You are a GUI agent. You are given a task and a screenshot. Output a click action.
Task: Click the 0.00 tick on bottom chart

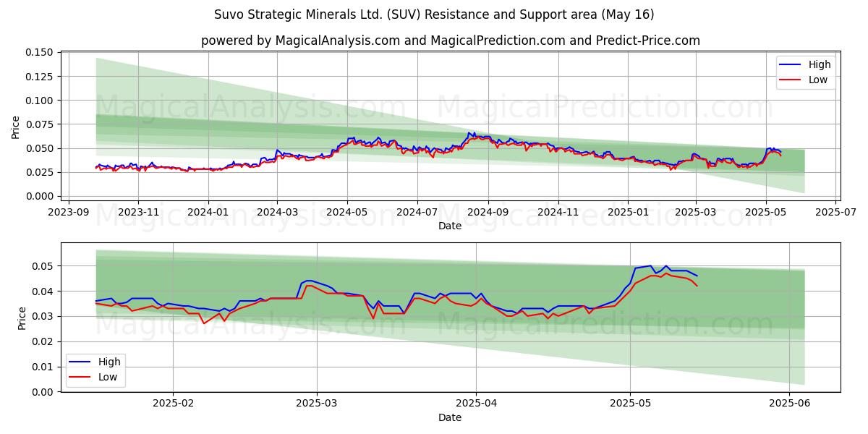coord(43,392)
